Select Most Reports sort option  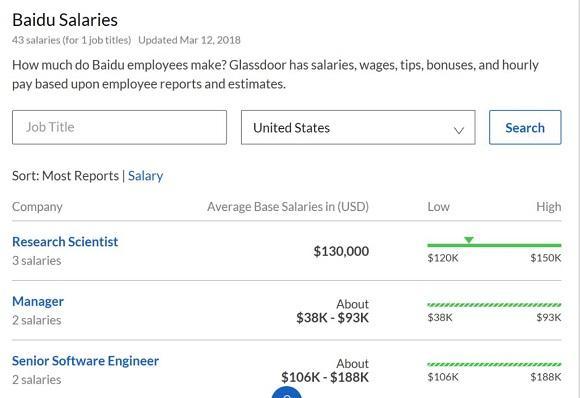pyautogui.click(x=80, y=176)
